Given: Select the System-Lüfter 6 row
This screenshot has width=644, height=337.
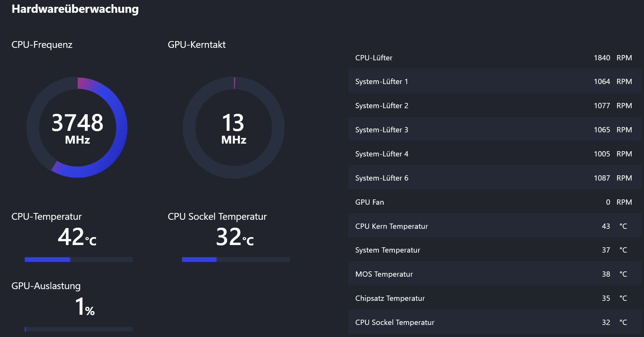Looking at the screenshot, I should coord(495,178).
